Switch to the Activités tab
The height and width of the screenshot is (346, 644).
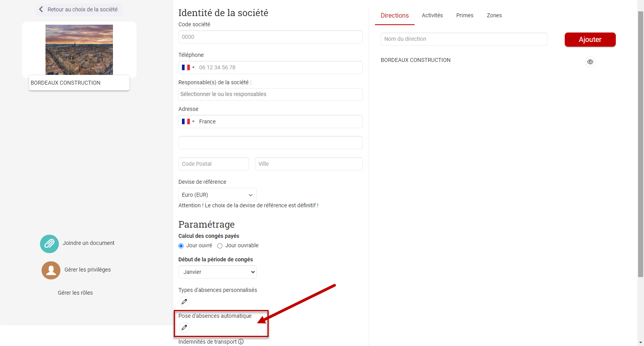[x=432, y=15]
